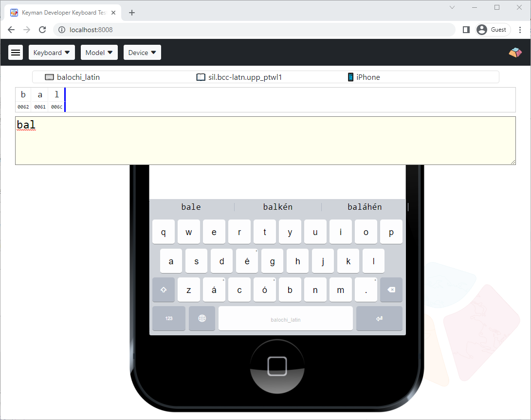
Task: Tap the é key
Action: click(247, 261)
